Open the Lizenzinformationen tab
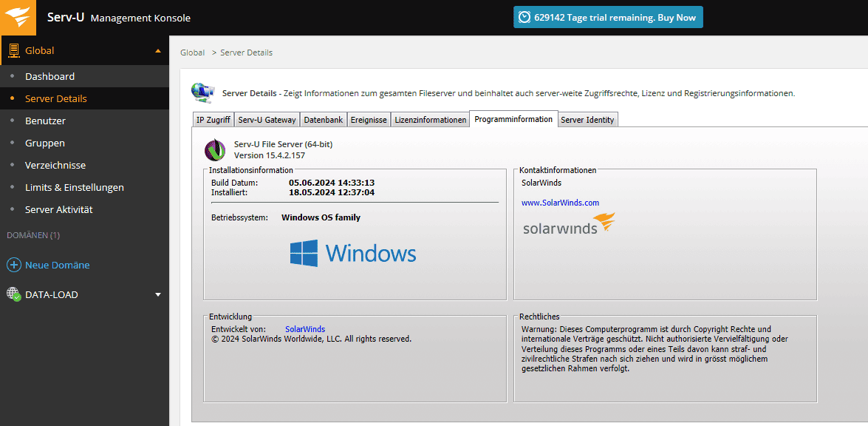868x426 pixels. click(x=430, y=120)
